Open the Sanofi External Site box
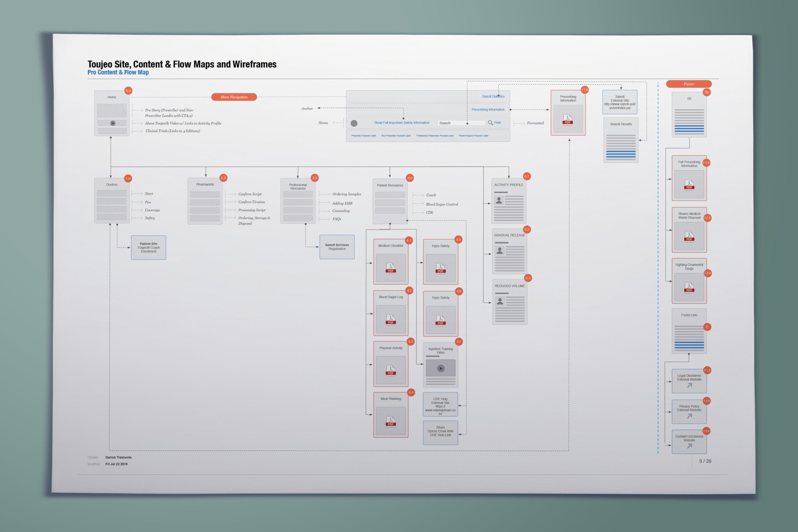 click(620, 102)
